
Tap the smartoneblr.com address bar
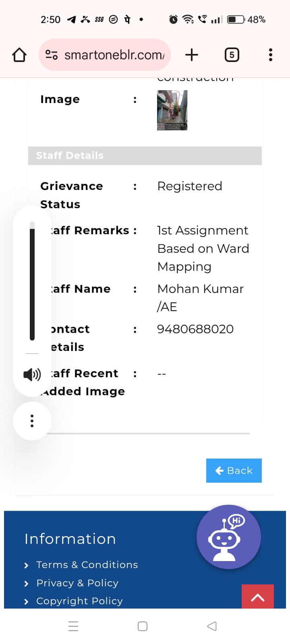(105, 55)
